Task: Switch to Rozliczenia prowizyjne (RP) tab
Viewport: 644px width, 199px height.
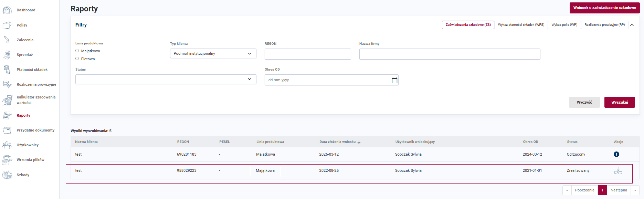Action: [604, 25]
